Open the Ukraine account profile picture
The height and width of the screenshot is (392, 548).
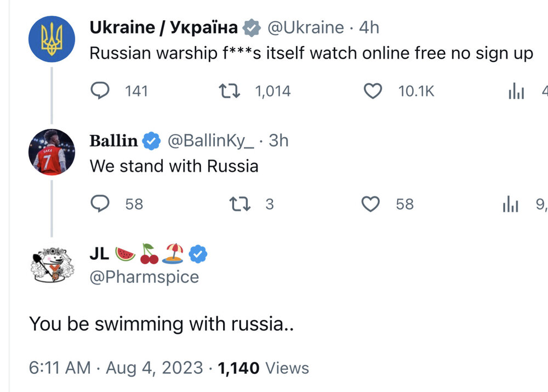pos(52,39)
